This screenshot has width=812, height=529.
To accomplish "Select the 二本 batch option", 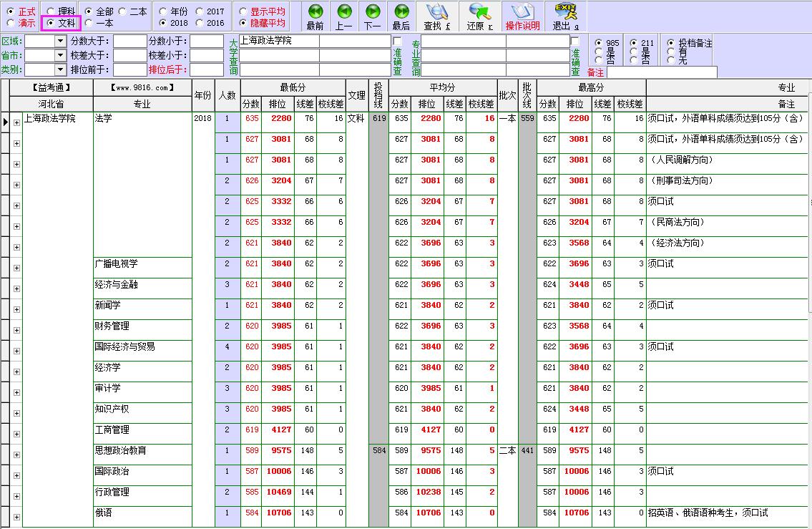I will tap(123, 11).
